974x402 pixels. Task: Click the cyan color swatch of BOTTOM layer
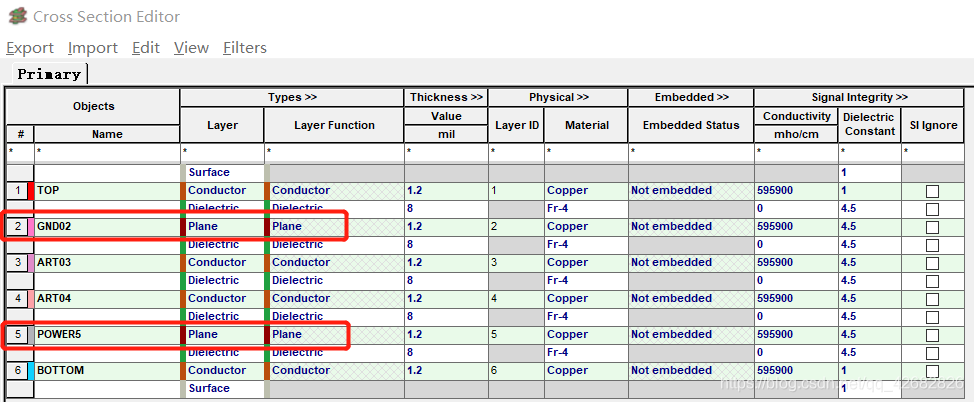[x=30, y=370]
